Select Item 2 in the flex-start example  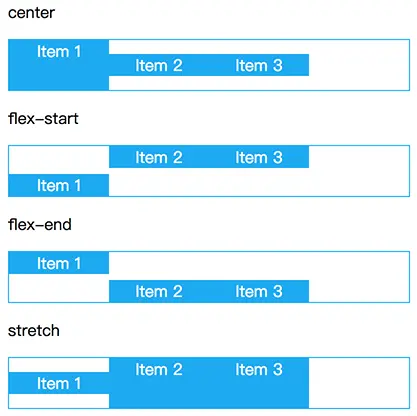159,157
